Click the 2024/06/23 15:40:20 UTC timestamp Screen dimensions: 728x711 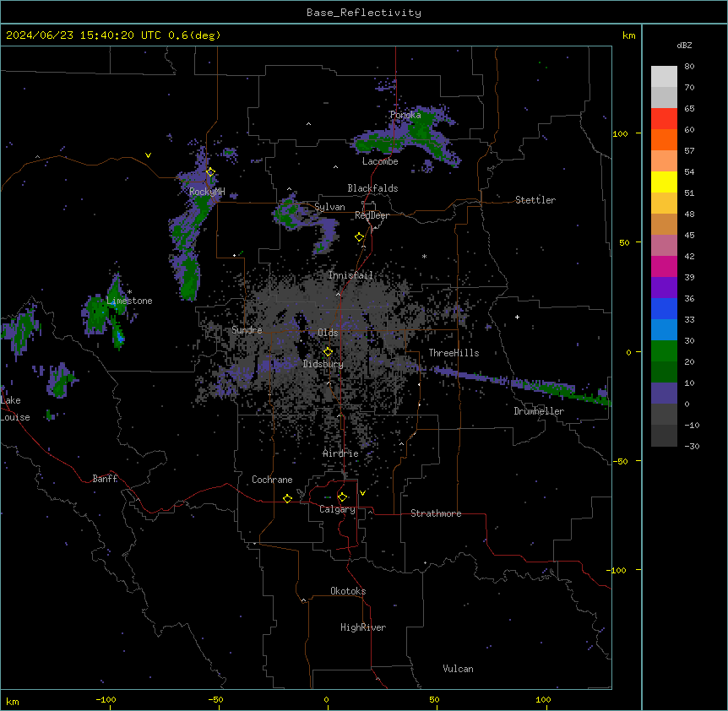click(x=113, y=35)
